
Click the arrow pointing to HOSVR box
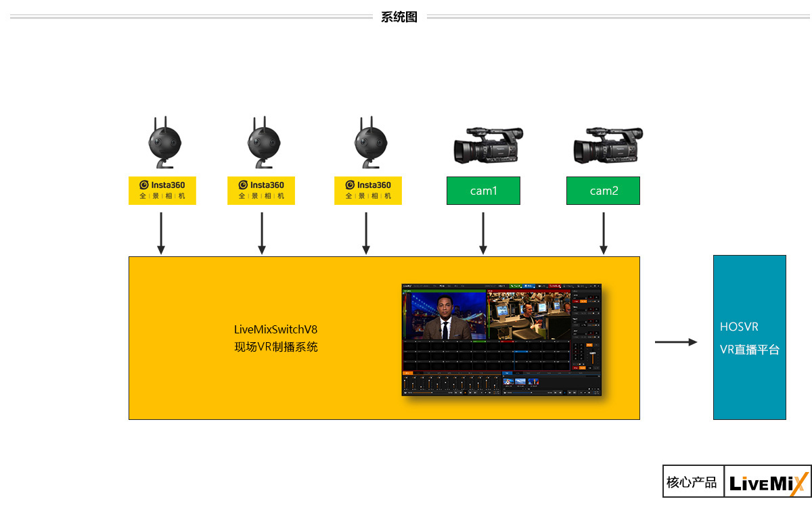675,342
